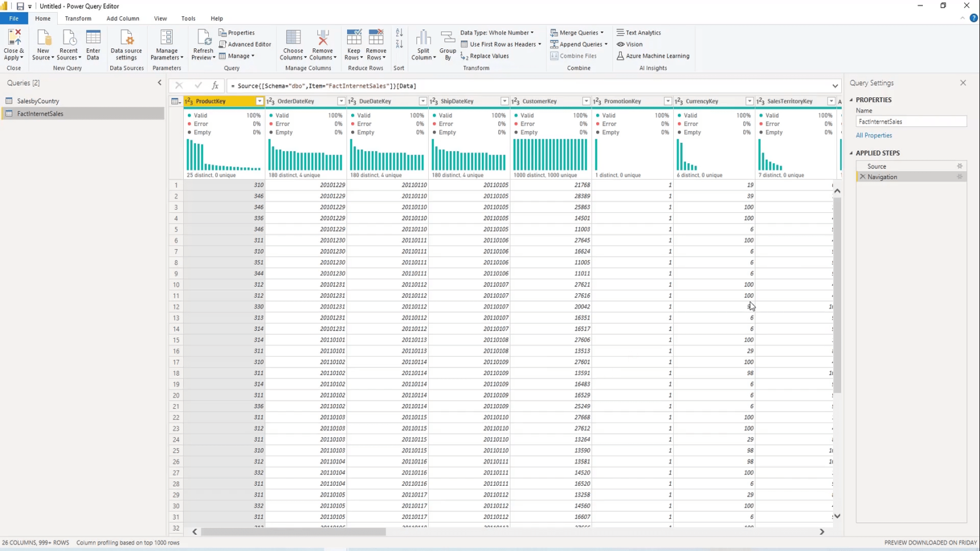Click the Replace Values tool
The height and width of the screenshot is (551, 980).
pos(485,56)
